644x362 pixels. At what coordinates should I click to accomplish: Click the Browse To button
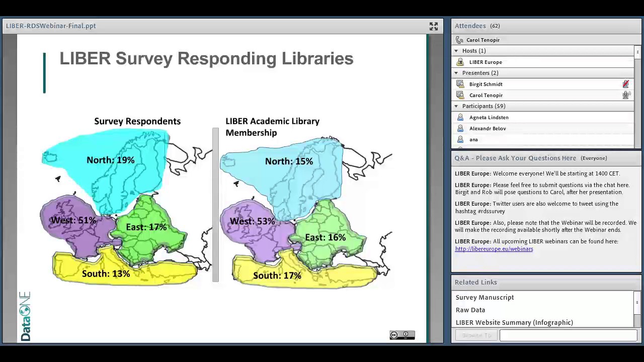click(x=476, y=335)
